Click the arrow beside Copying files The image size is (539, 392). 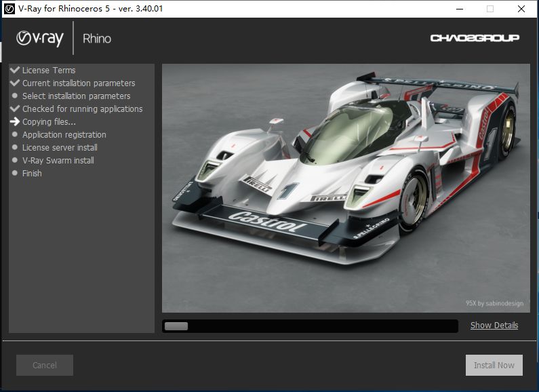(x=15, y=121)
